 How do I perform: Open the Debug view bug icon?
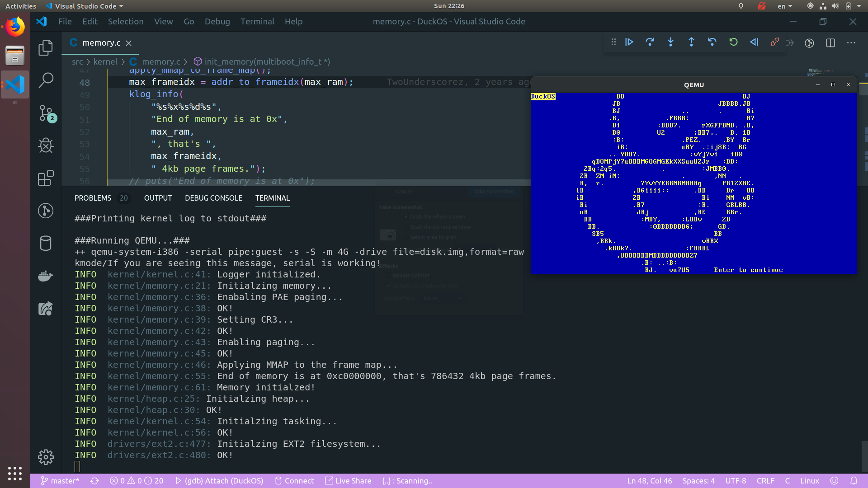point(46,145)
